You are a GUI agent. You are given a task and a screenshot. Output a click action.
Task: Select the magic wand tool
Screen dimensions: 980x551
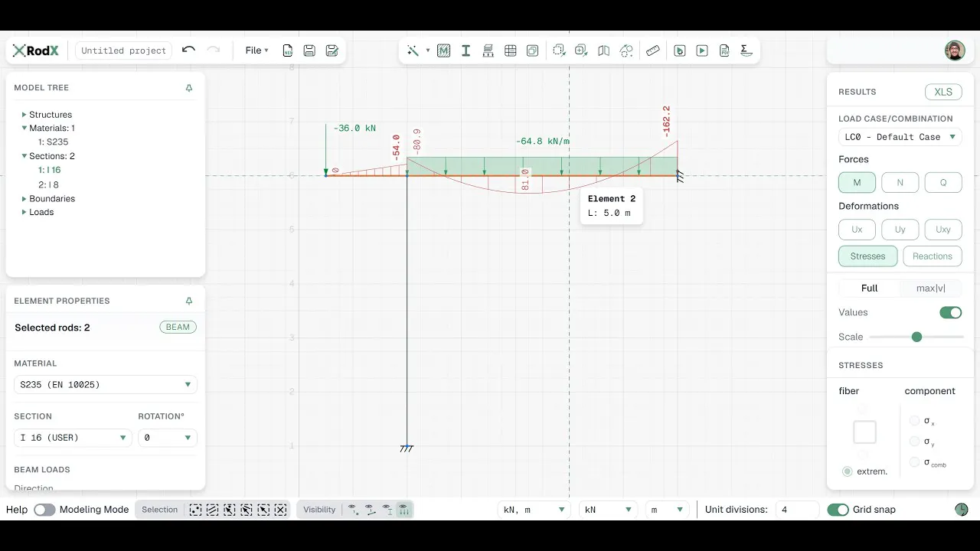tap(413, 51)
